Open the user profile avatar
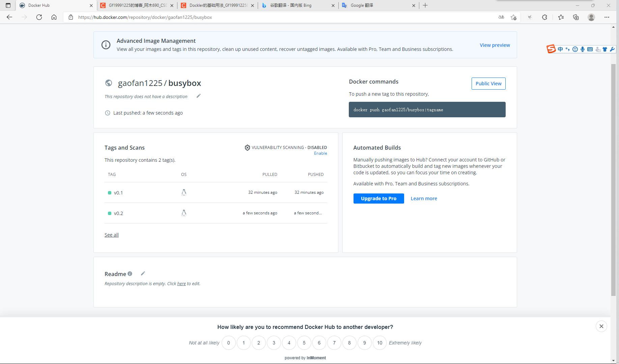619x364 pixels. [591, 17]
